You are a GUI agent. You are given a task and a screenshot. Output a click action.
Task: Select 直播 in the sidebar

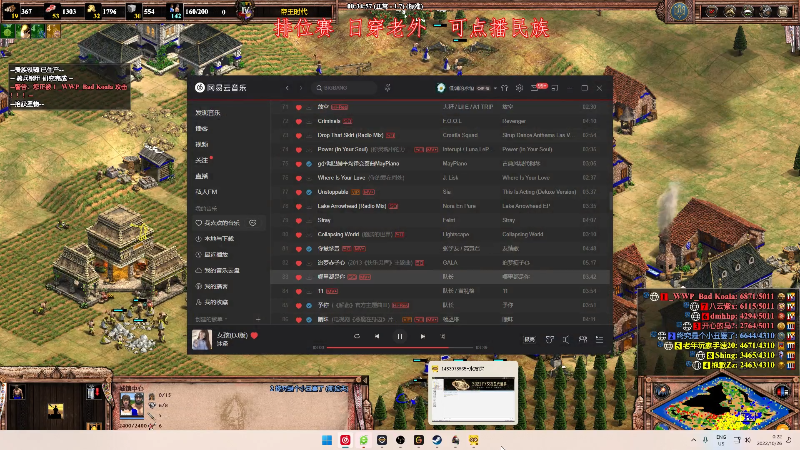click(202, 176)
